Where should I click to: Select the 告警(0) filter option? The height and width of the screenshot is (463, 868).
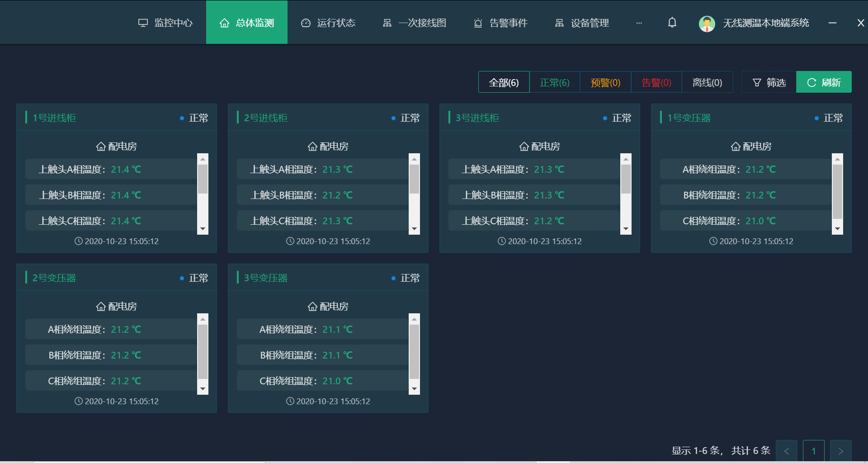point(656,82)
